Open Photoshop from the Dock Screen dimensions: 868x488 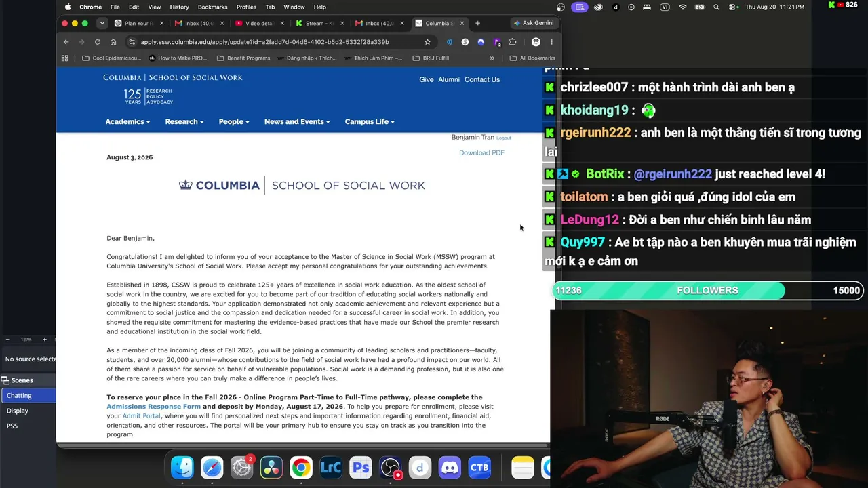(x=361, y=467)
